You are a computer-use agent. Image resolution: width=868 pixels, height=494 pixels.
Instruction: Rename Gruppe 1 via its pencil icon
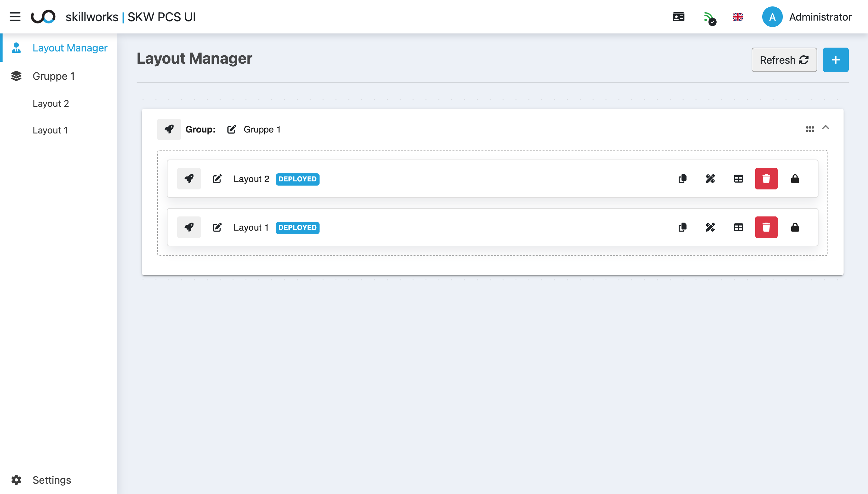pos(231,129)
